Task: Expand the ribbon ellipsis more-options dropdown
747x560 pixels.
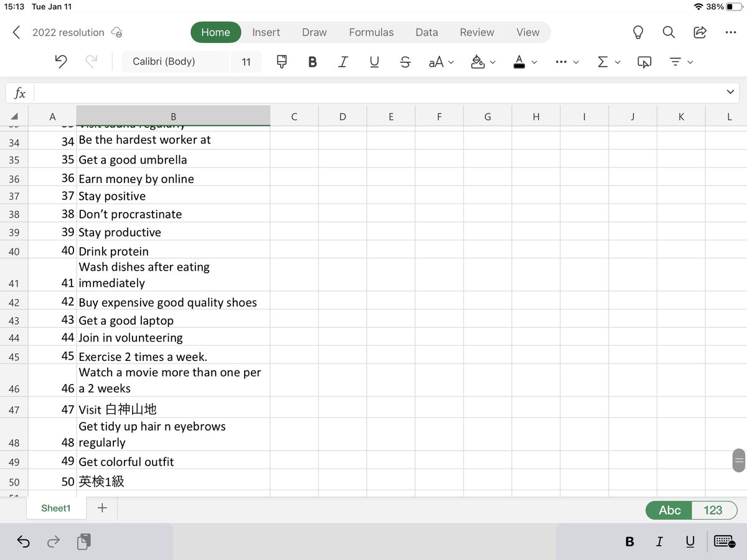Action: (567, 62)
